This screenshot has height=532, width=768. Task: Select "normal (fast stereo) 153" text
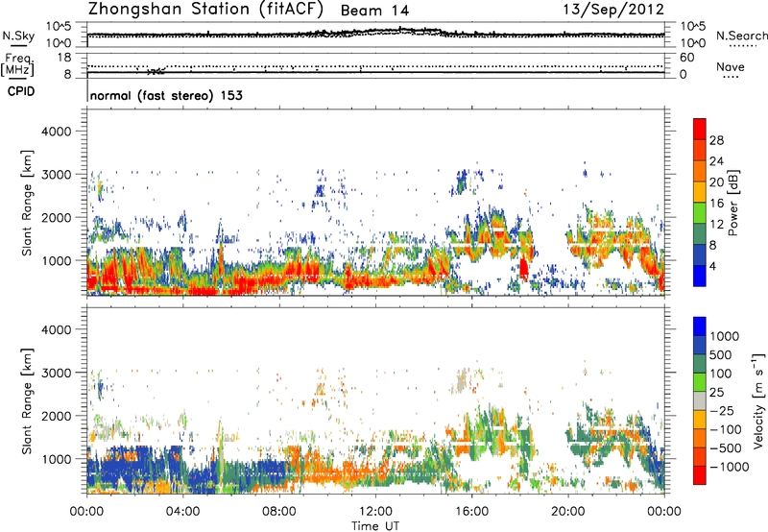[166, 95]
